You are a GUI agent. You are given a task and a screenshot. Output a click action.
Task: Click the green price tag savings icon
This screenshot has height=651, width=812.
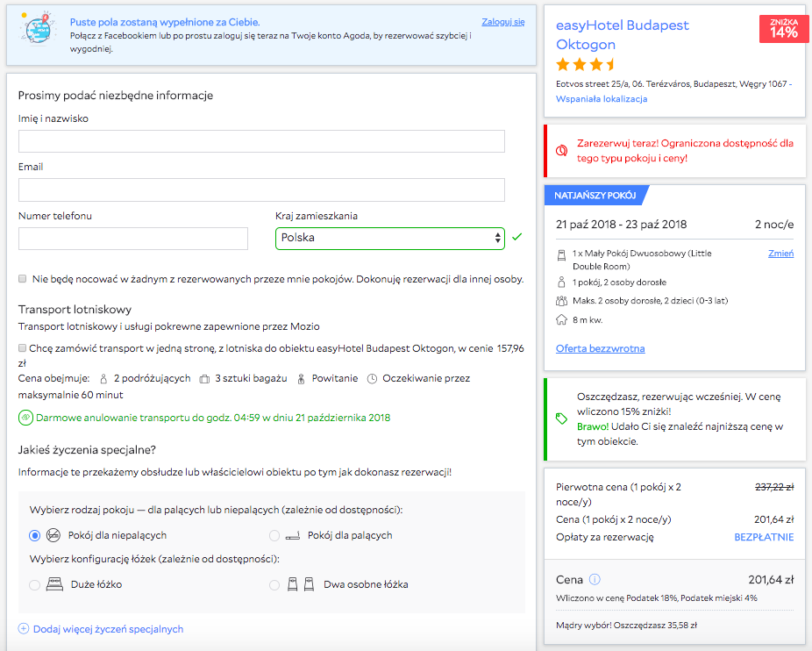[x=561, y=418]
